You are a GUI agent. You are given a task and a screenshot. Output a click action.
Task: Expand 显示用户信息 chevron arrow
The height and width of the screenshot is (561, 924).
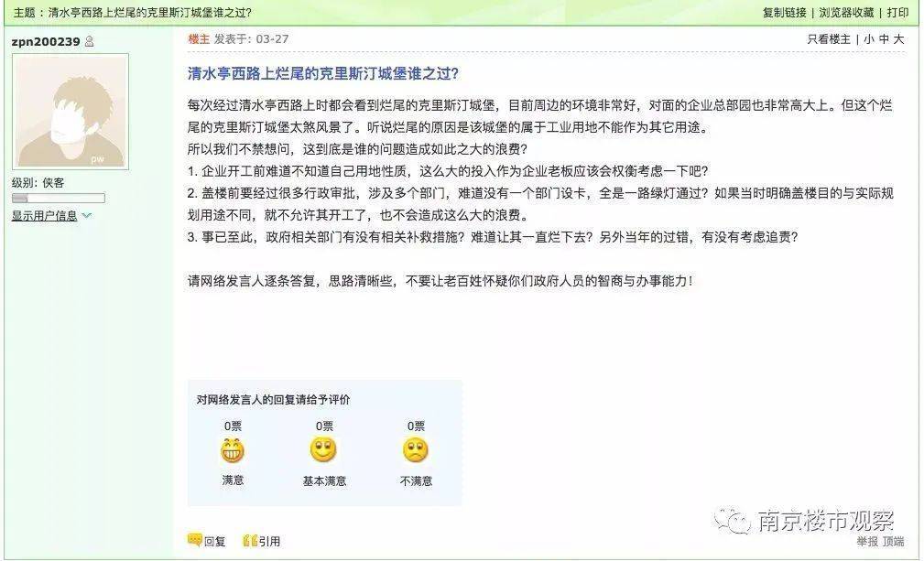pos(87,215)
